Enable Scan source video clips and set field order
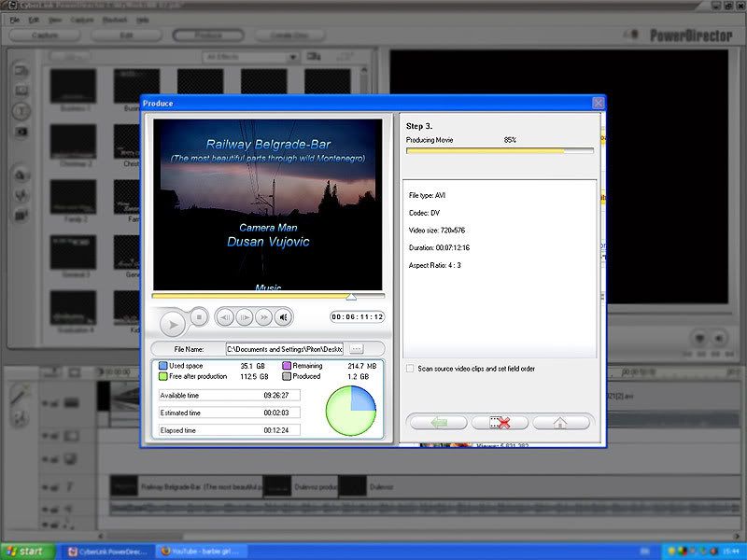 click(410, 369)
